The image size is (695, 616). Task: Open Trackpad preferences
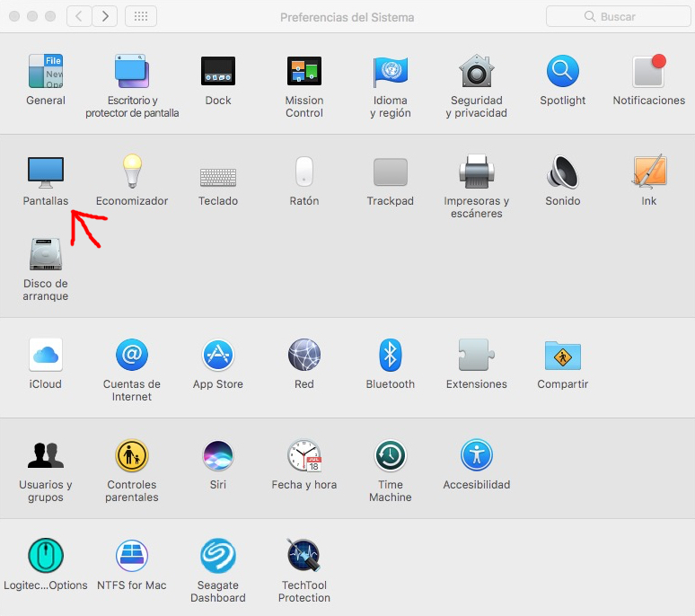coord(390,172)
